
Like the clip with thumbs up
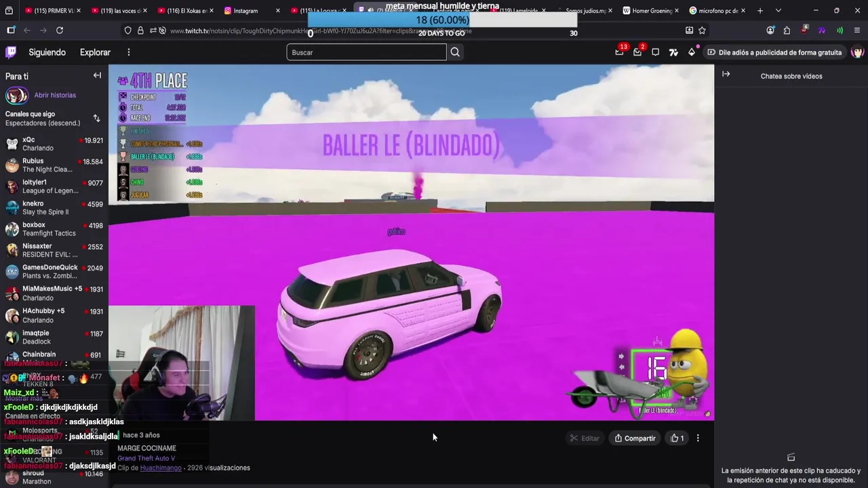coord(677,439)
